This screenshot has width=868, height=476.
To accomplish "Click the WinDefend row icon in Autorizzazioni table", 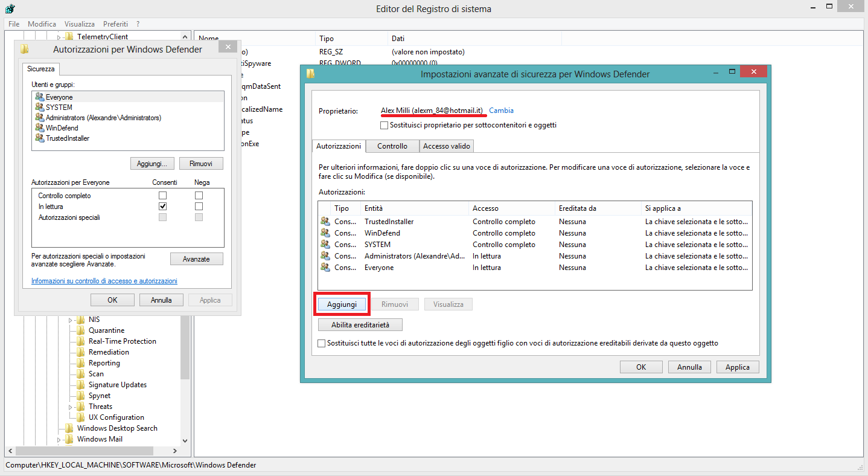I will [x=326, y=233].
